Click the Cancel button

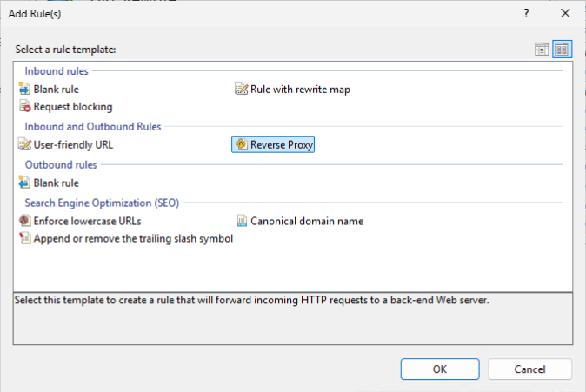[529, 369]
